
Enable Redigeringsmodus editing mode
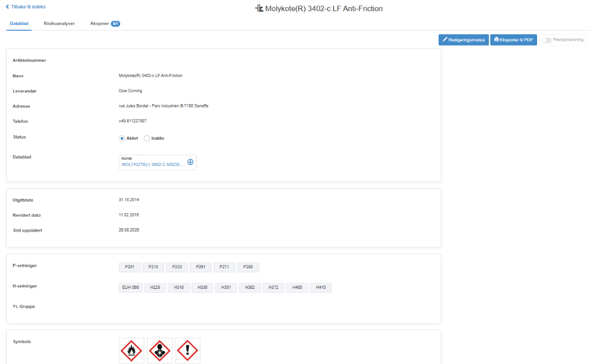[464, 40]
